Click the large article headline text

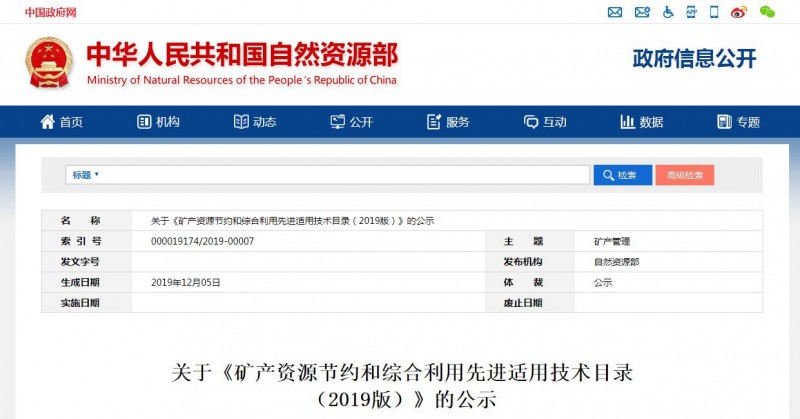pyautogui.click(x=403, y=386)
